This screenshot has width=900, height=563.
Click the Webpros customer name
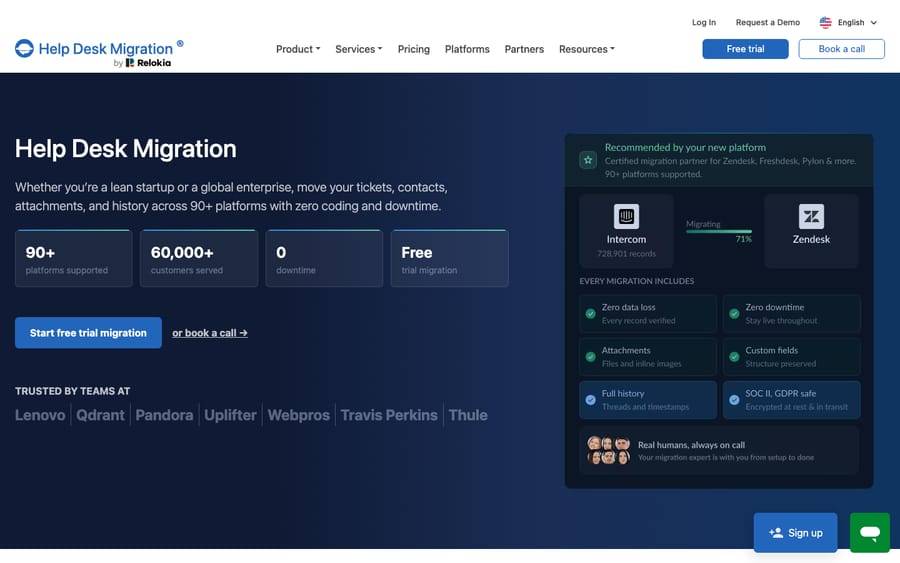[298, 415]
